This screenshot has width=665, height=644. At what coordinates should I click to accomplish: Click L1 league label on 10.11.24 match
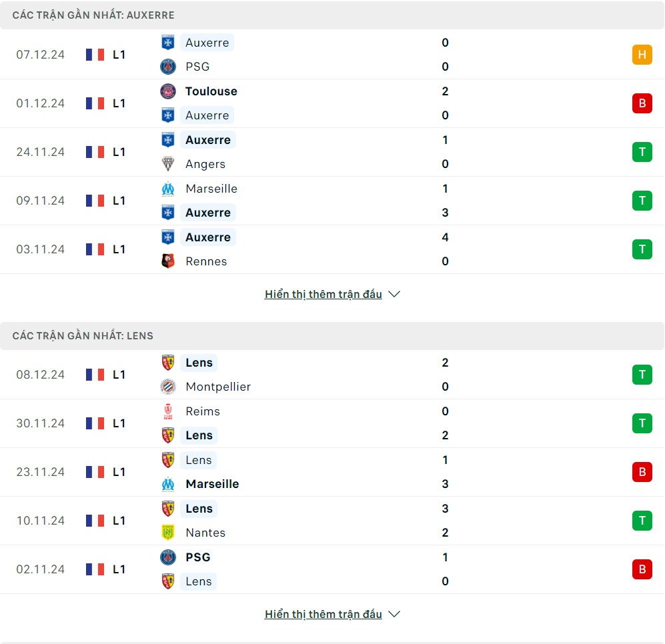119,521
